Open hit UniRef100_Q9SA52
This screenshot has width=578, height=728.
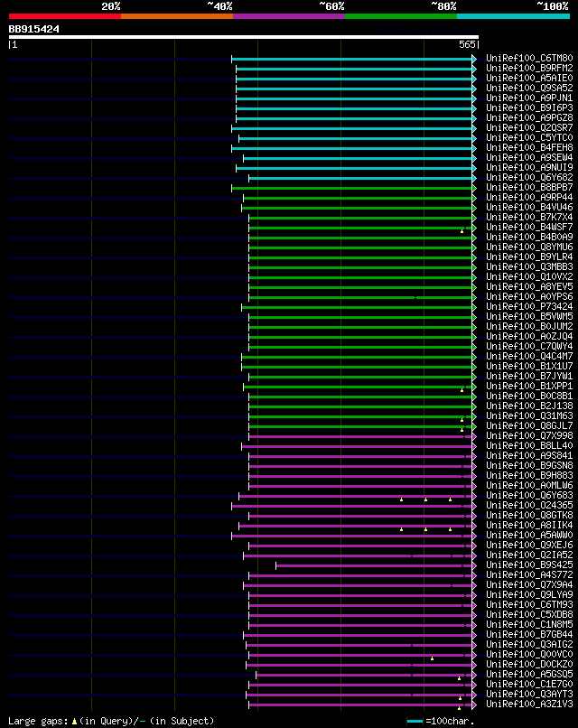click(529, 89)
